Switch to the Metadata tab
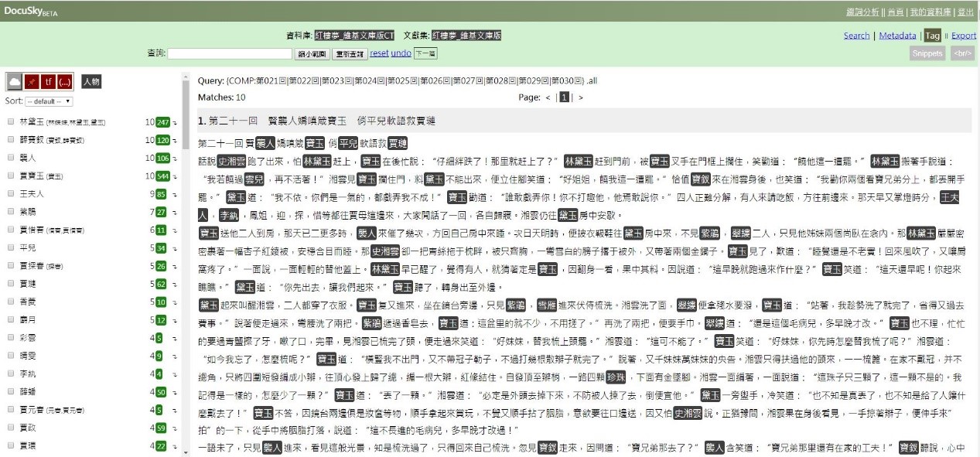This screenshot has height=457, width=980. pyautogui.click(x=897, y=36)
